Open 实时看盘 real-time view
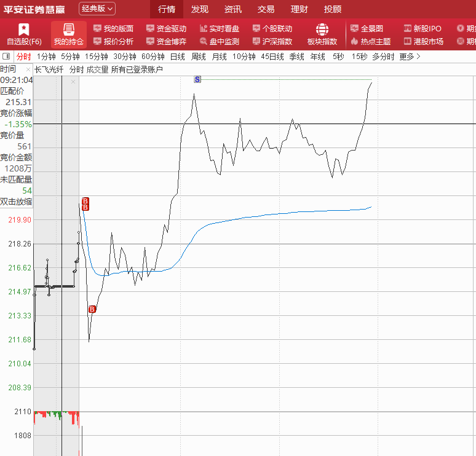The height and width of the screenshot is (456, 476). [220, 28]
